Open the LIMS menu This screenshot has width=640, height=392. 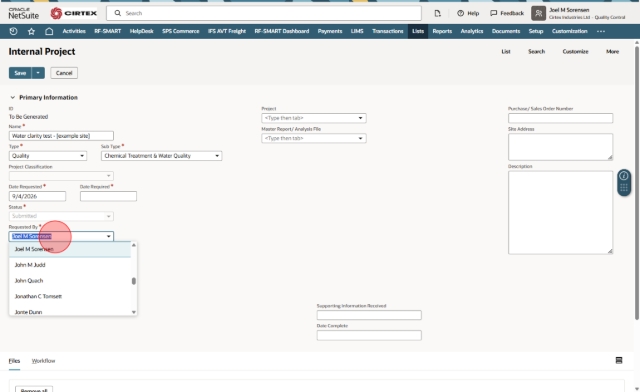(357, 31)
